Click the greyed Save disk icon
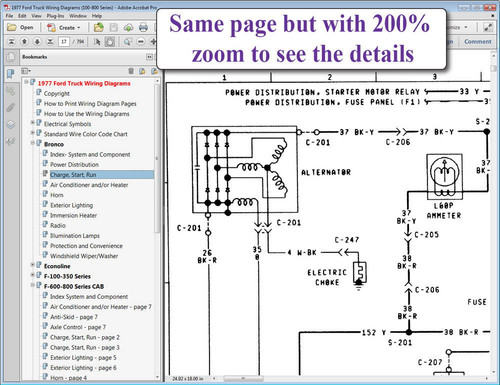Viewport: 500px width, 385px height. point(114,27)
